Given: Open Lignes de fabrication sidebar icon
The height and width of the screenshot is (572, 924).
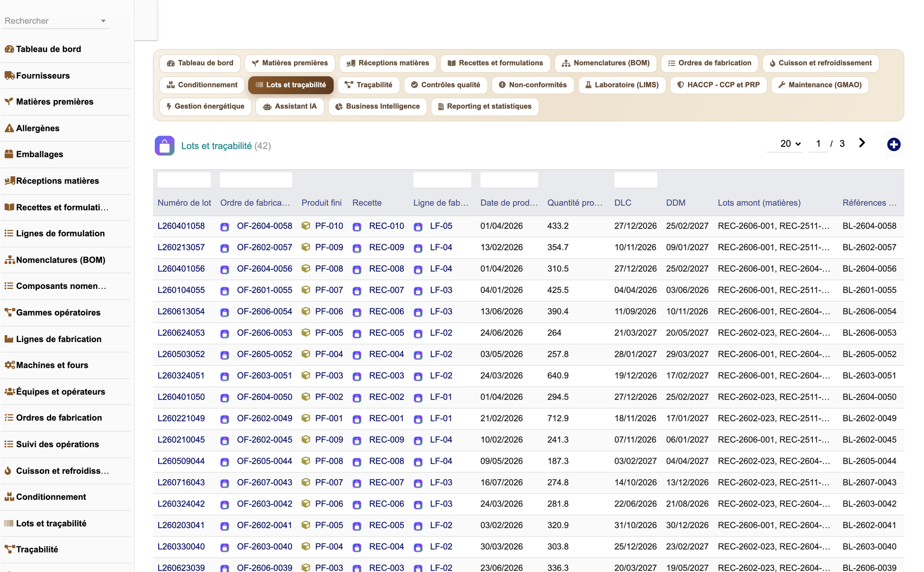Looking at the screenshot, I should (x=9, y=339).
